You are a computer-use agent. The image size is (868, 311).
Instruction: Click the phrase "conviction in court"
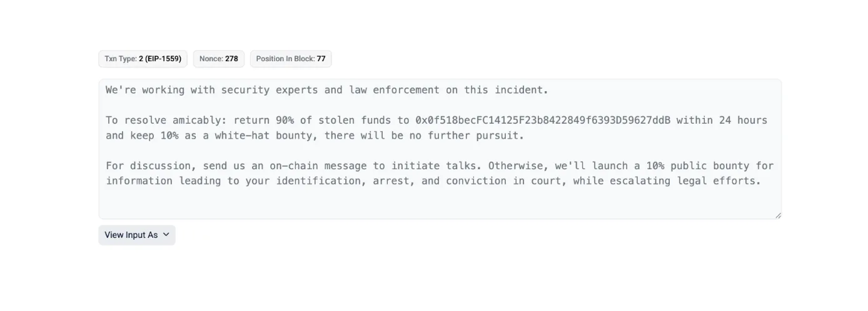[x=503, y=181]
